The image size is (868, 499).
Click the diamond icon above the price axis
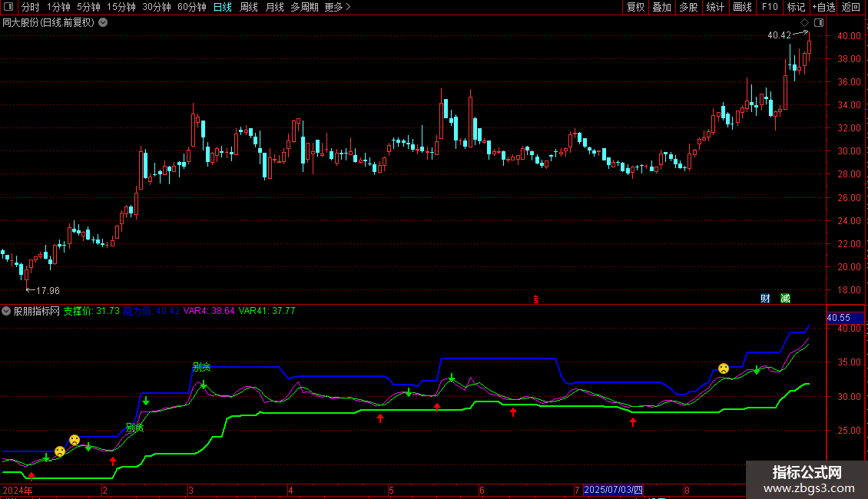pyautogui.click(x=804, y=23)
